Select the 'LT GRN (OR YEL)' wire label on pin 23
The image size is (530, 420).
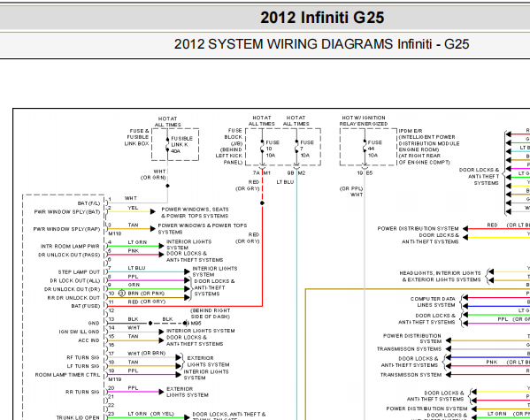(x=150, y=414)
